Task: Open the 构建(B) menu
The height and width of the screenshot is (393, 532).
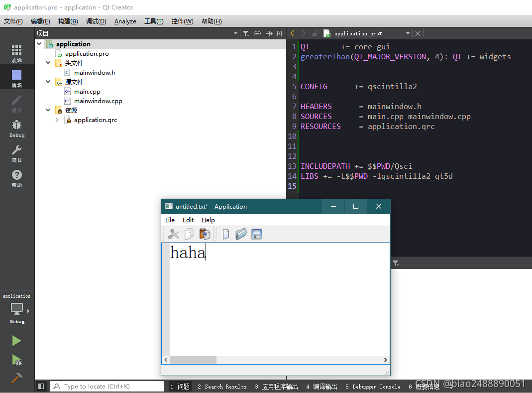Action: (x=68, y=21)
